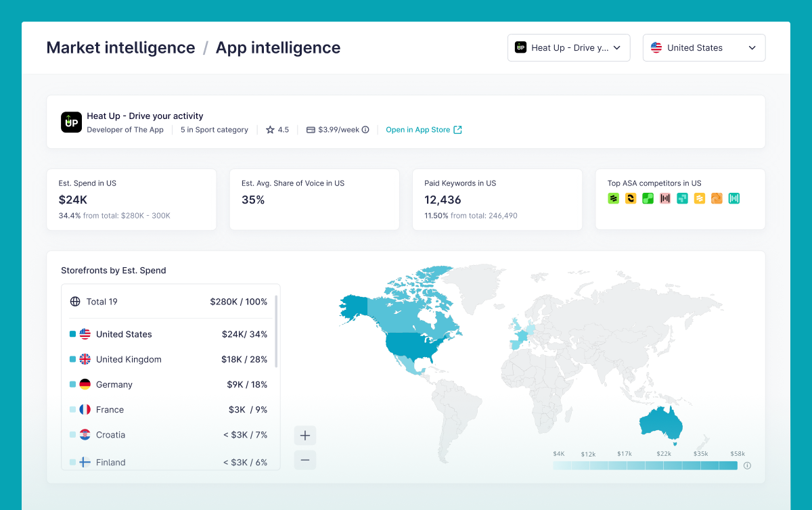Select the pink sound-bars competitor icon
812x510 pixels.
point(665,198)
